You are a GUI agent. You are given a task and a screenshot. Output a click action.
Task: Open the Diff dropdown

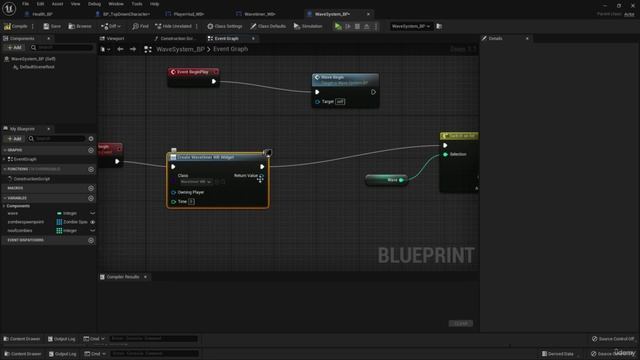111,26
